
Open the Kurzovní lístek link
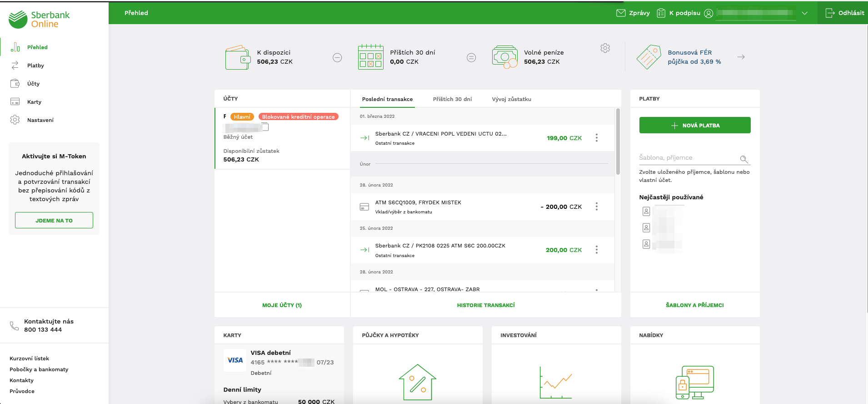pos(29,359)
